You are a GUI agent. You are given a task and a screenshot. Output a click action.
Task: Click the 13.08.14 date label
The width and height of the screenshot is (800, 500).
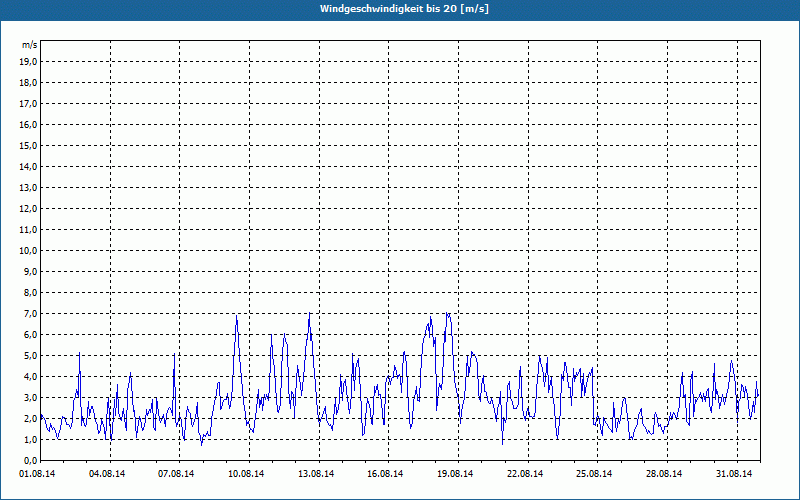point(316,474)
